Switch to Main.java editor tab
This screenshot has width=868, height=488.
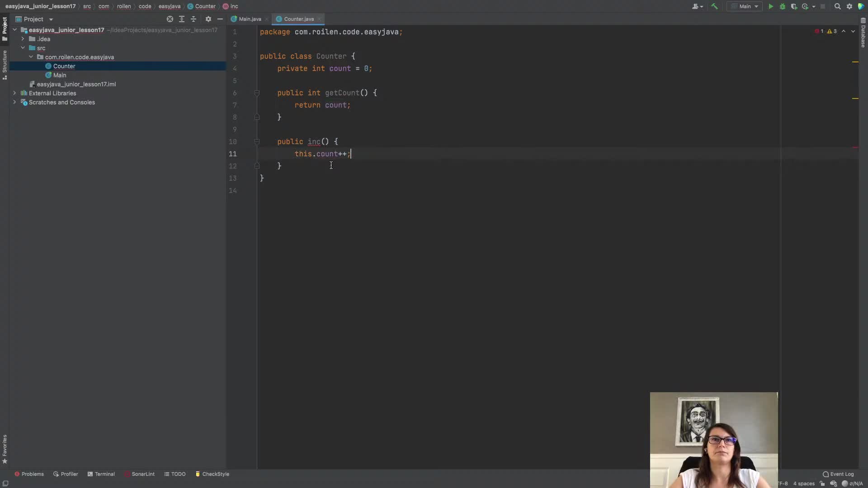coord(250,19)
